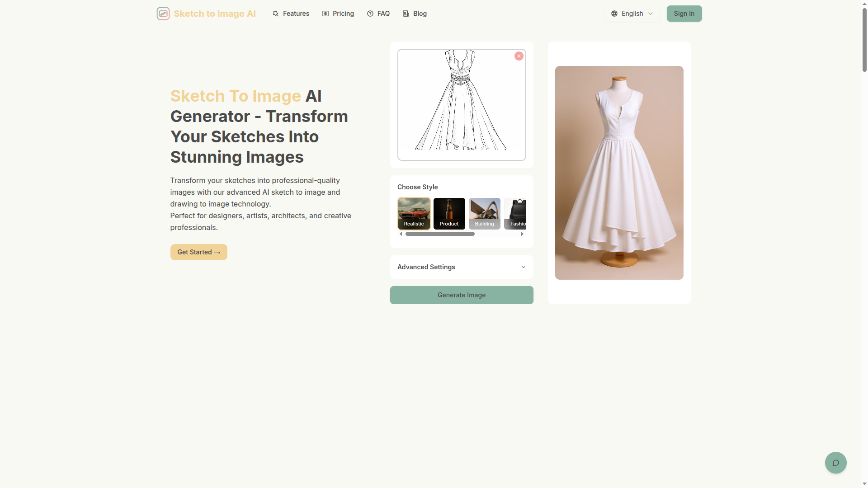
Task: Click the Sketch to Image AI logo icon
Action: [163, 14]
